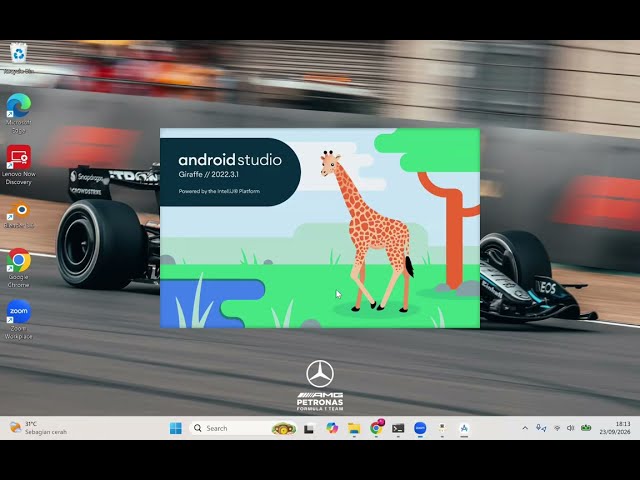
Task: Click the taskbar Search box
Action: [x=243, y=428]
